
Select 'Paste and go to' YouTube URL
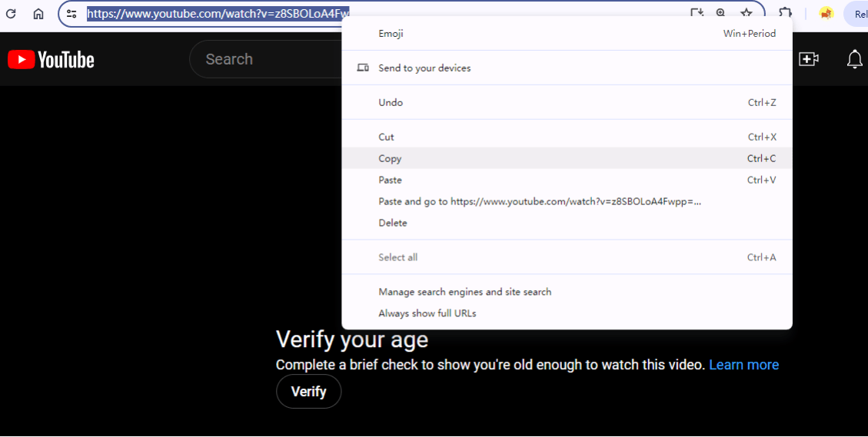pyautogui.click(x=539, y=201)
